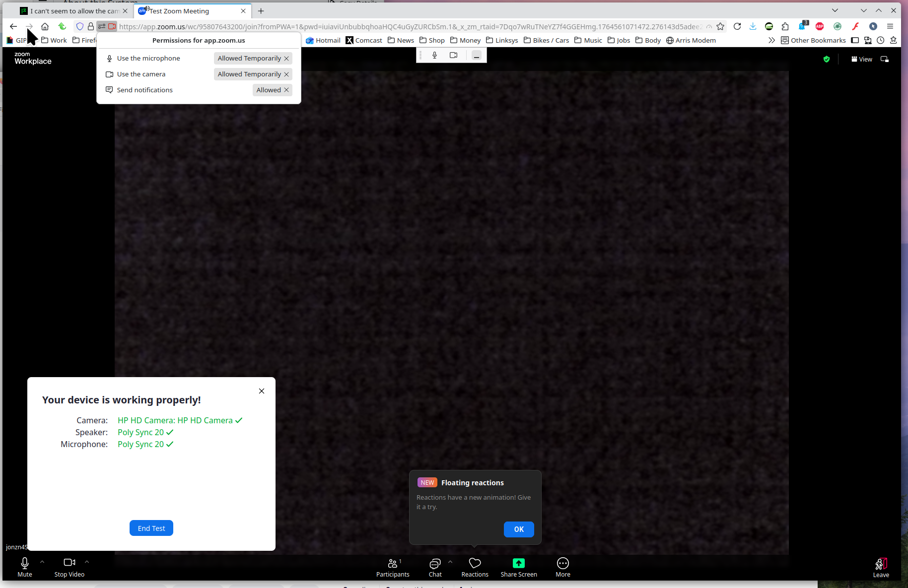Open the Hotmail bookmark
Image resolution: width=908 pixels, height=588 pixels.
click(323, 40)
